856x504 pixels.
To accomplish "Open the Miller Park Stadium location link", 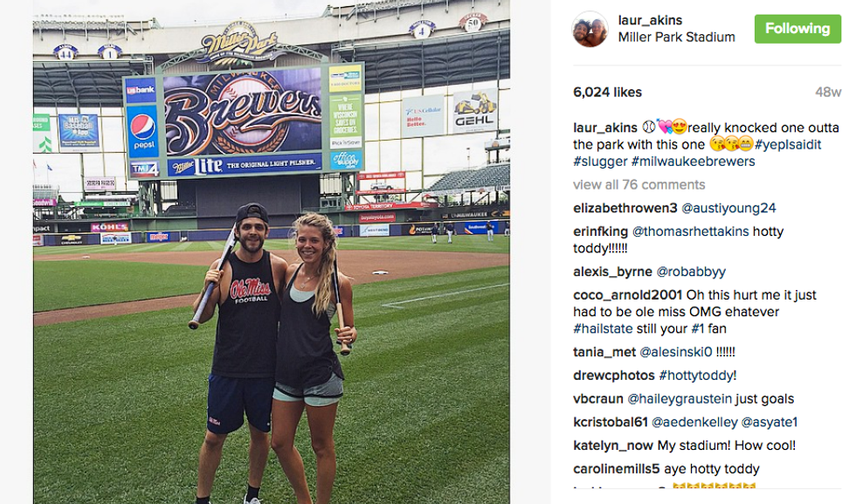I will 676,38.
